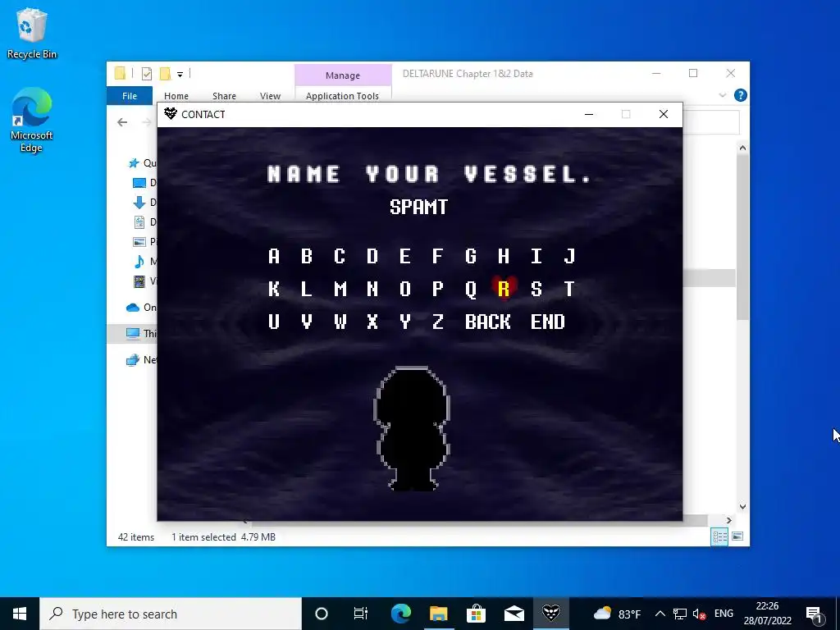This screenshot has width=840, height=630.
Task: Pick letter U in the name grid
Action: click(x=274, y=322)
